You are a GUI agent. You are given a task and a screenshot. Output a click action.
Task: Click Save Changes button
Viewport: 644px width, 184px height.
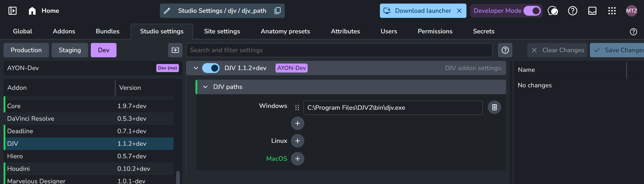point(617,50)
